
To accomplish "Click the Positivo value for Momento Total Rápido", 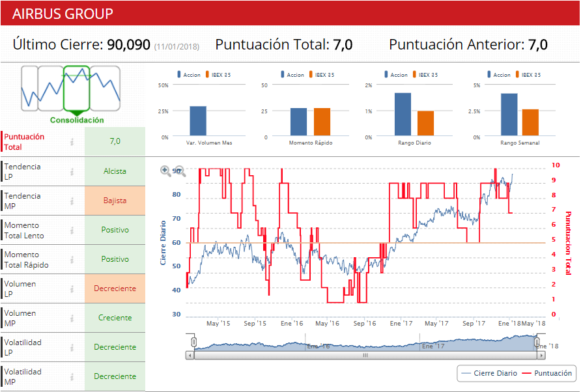I will [115, 259].
